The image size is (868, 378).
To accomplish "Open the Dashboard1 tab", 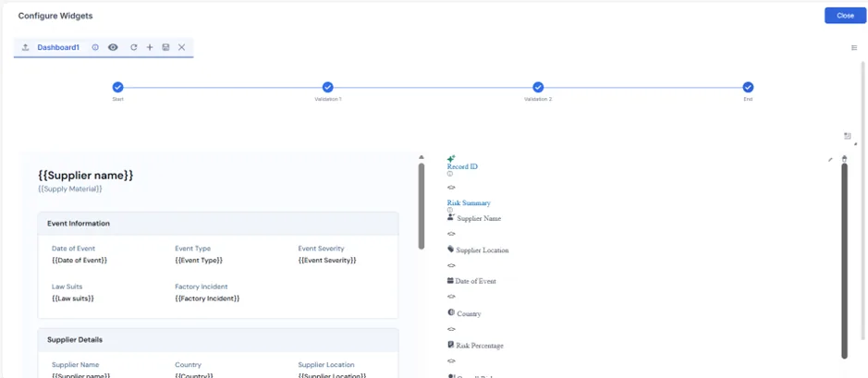I will 58,47.
